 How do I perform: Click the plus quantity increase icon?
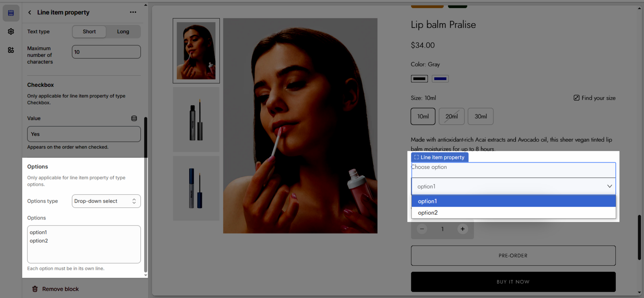(x=462, y=229)
